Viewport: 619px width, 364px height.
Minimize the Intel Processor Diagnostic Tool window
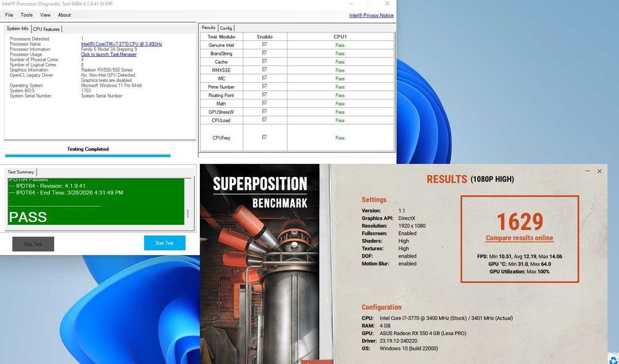point(350,4)
